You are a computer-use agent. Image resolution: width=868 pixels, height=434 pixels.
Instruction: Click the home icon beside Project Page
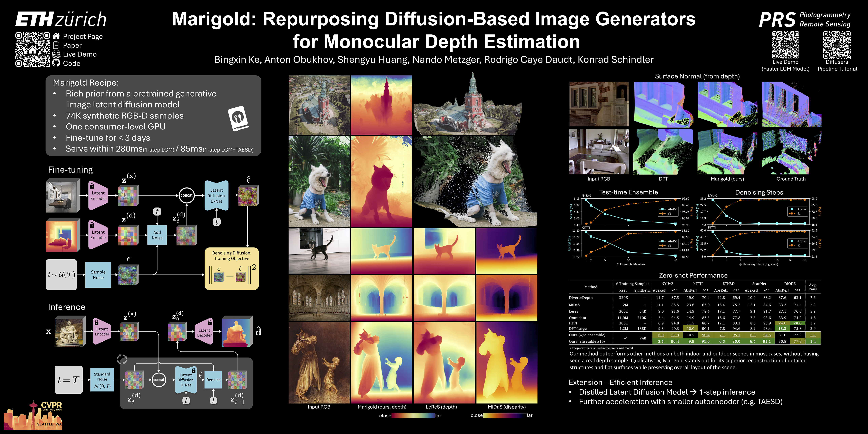(x=56, y=36)
